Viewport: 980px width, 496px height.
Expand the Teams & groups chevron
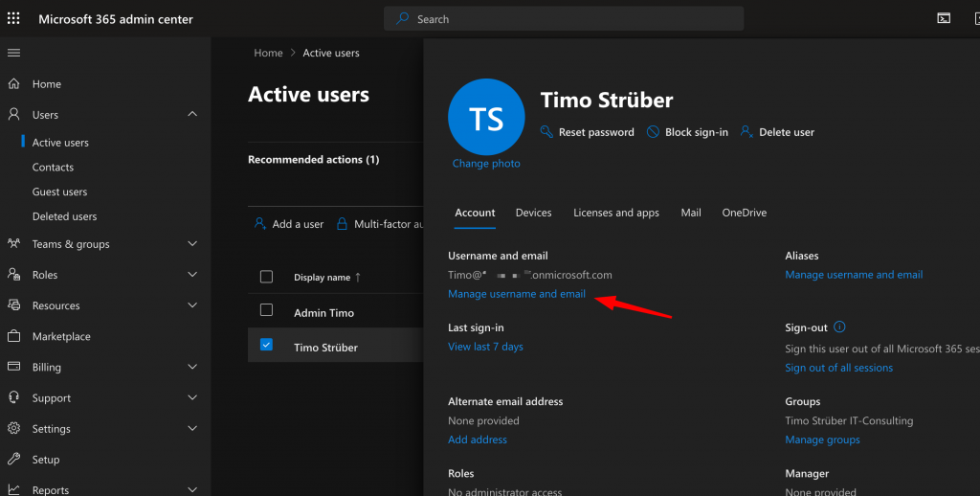click(x=192, y=244)
